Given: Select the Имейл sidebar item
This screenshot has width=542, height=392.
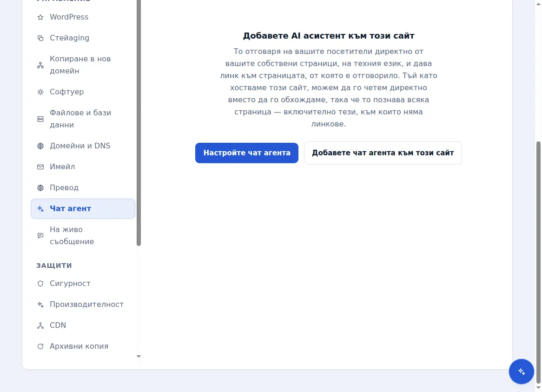Looking at the screenshot, I should coord(83,167).
